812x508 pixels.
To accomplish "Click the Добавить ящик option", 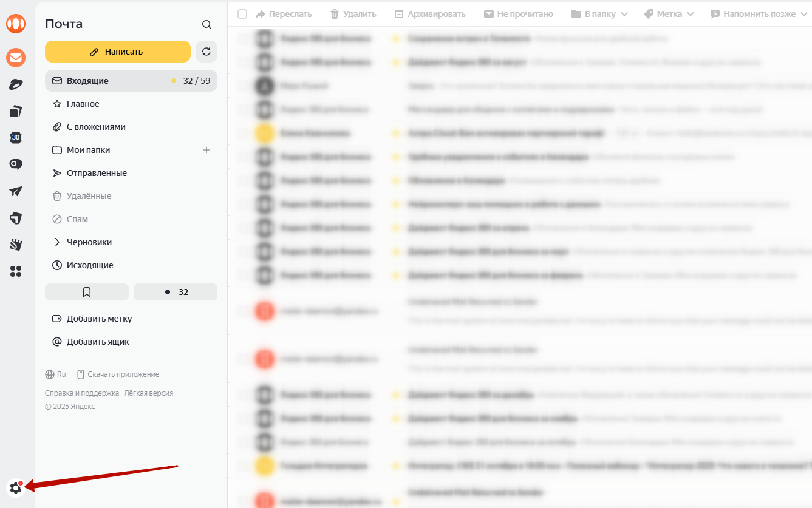I will (97, 342).
